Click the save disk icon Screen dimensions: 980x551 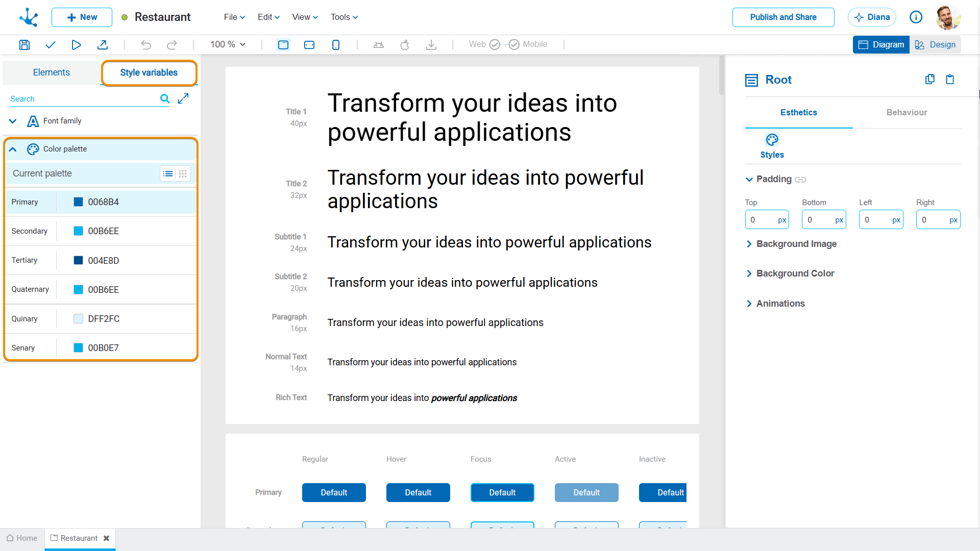click(24, 45)
